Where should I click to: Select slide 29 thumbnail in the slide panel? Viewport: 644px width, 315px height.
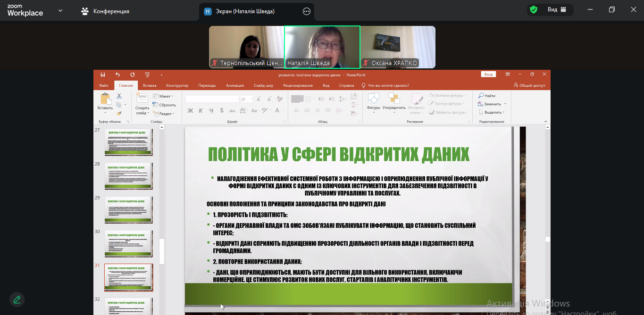(128, 209)
